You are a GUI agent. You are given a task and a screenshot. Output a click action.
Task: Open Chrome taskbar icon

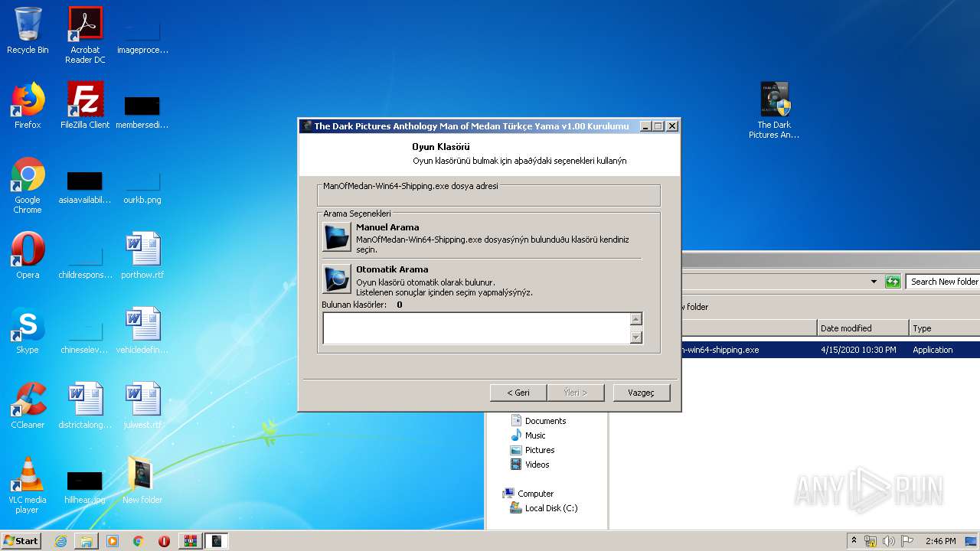pos(138,541)
